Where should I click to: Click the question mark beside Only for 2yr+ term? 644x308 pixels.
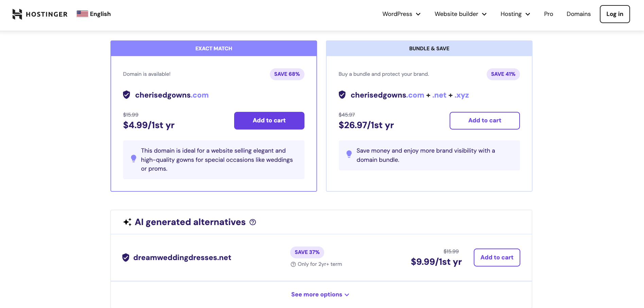tap(293, 264)
